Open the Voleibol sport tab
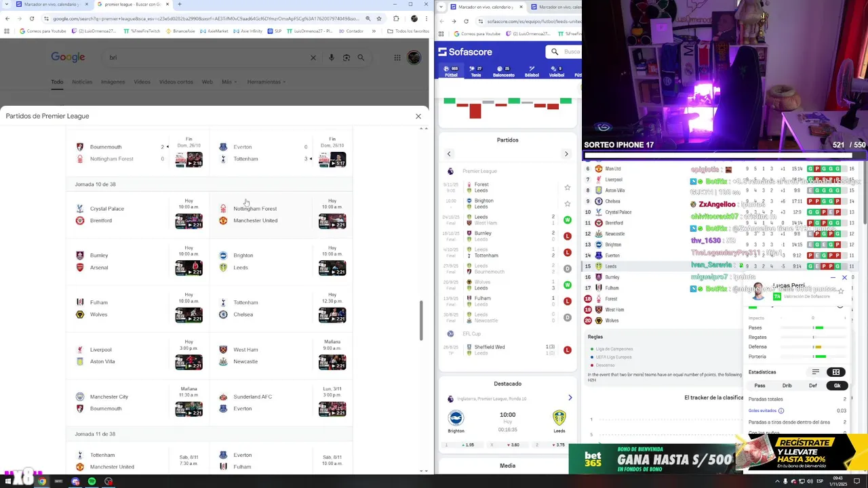Image resolution: width=868 pixels, height=488 pixels. 557,71
